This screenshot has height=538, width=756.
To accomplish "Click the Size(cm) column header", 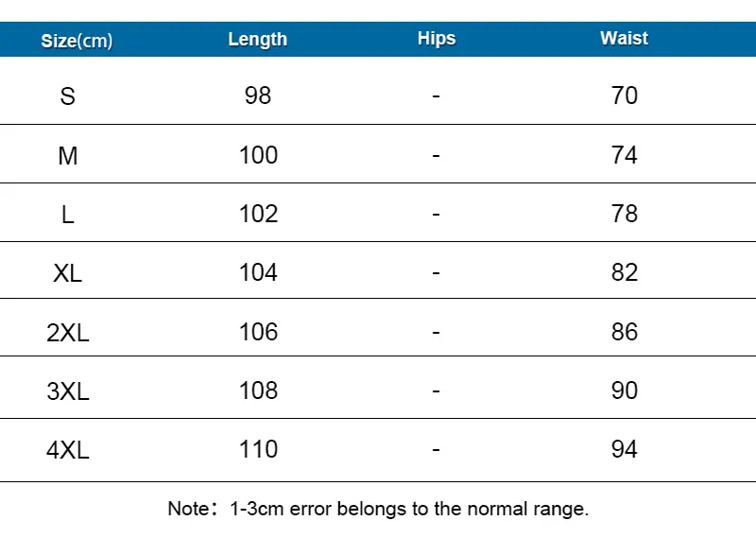I will pos(77,41).
